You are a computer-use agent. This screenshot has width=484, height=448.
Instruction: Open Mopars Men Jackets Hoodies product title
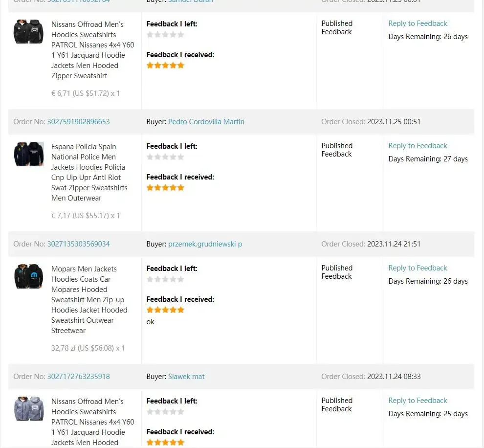click(x=89, y=299)
